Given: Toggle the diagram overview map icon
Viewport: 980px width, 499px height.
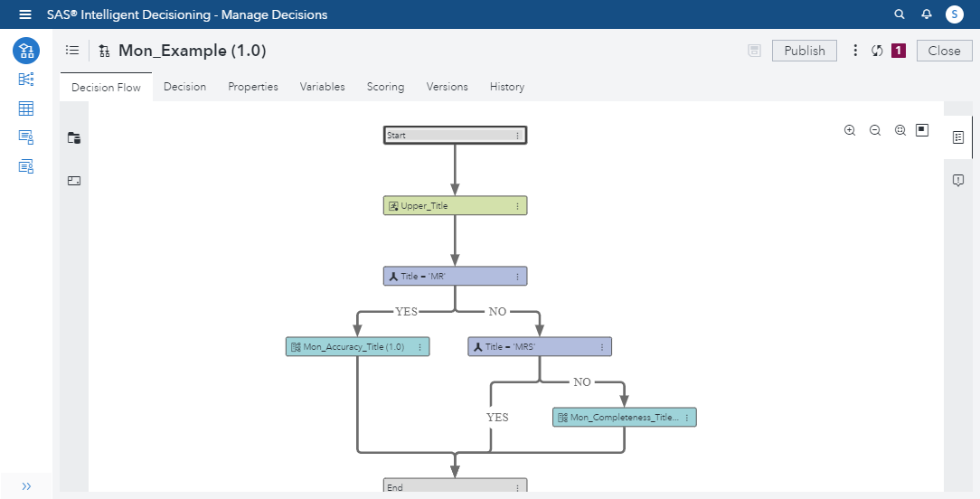Looking at the screenshot, I should tap(922, 130).
